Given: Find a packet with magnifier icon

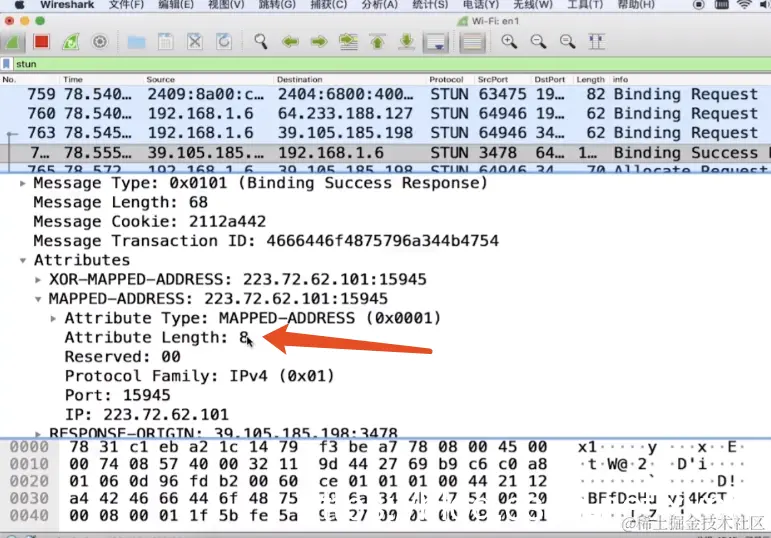Looking at the screenshot, I should pos(261,42).
